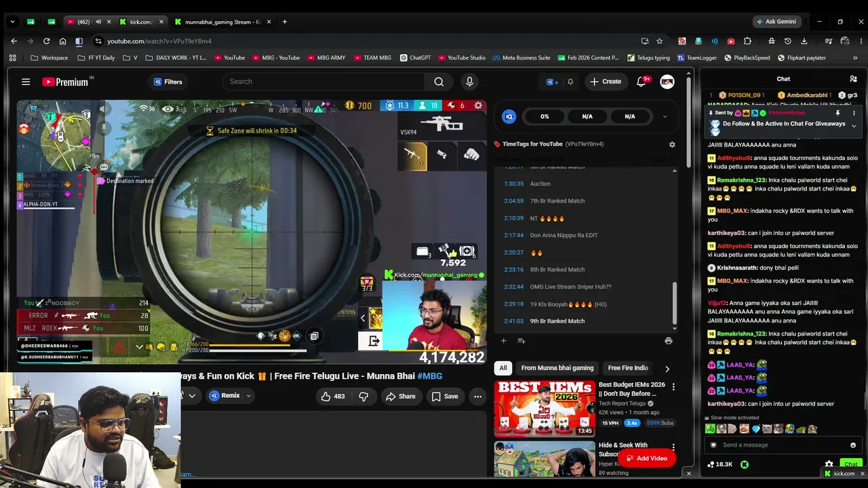
Task: Click the red Add Video button
Action: tap(646, 459)
